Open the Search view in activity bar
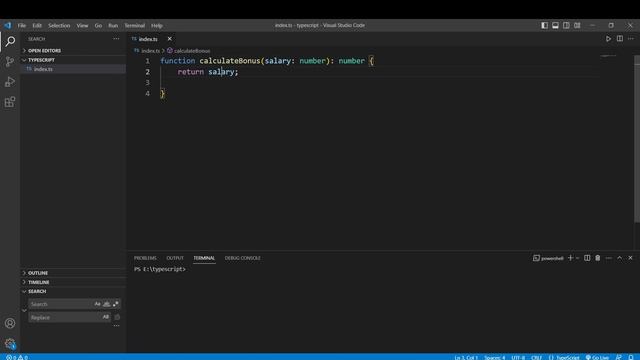The width and height of the screenshot is (640, 360). point(10,41)
